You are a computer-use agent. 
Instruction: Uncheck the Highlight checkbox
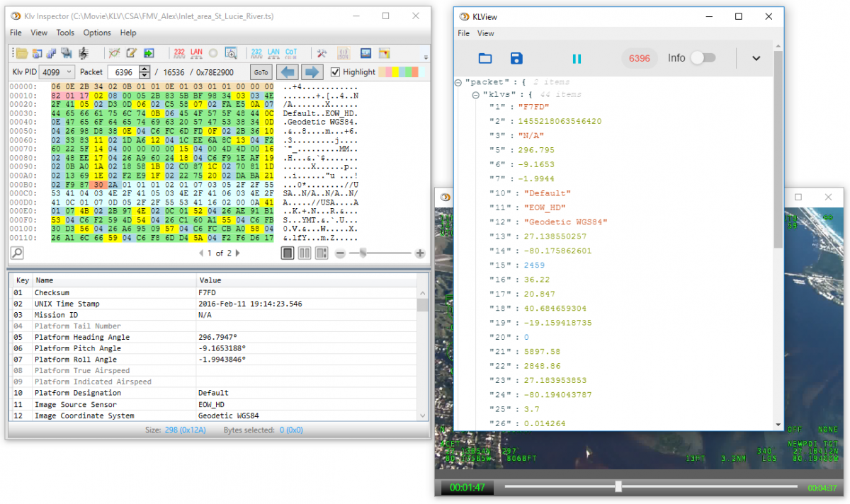pyautogui.click(x=336, y=71)
